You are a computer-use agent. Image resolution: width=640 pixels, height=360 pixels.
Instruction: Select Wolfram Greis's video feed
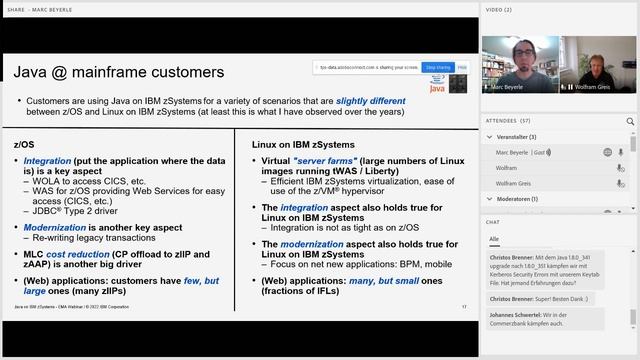tap(598, 64)
